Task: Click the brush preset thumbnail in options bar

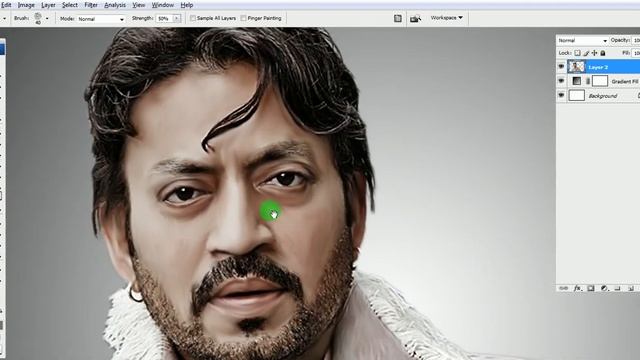Action: [x=38, y=18]
